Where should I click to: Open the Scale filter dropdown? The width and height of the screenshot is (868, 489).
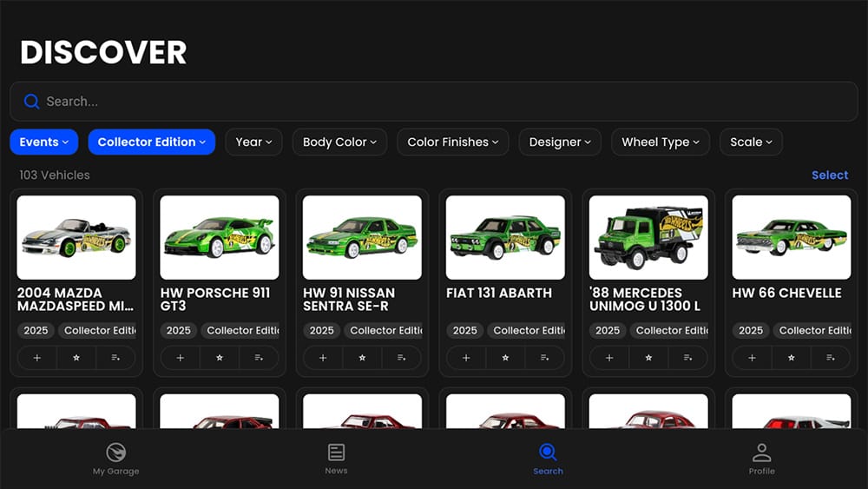[x=751, y=142]
